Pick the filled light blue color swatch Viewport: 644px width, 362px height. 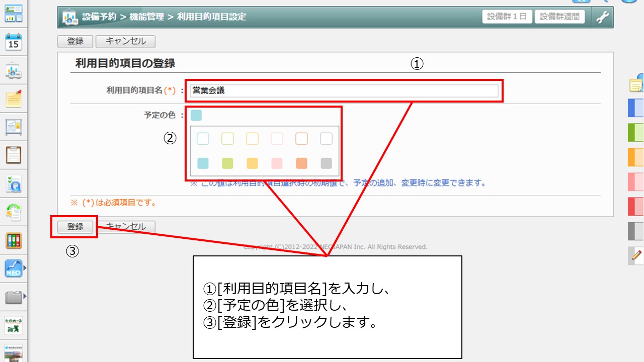tap(203, 163)
